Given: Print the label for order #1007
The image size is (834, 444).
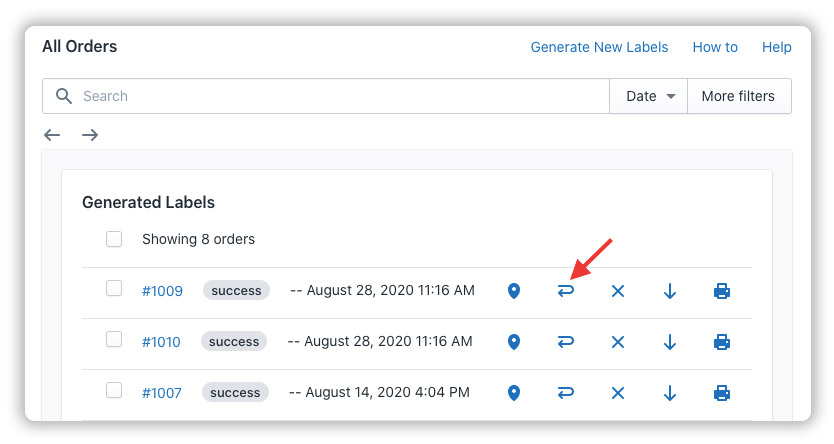Looking at the screenshot, I should (x=722, y=393).
